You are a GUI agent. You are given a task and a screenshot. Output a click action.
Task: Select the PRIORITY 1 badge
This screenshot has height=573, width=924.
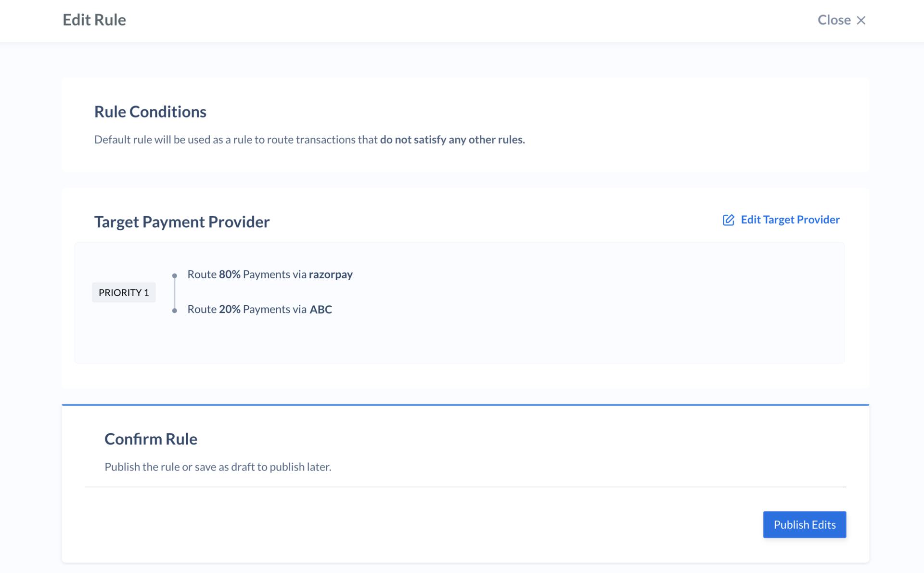pos(124,292)
